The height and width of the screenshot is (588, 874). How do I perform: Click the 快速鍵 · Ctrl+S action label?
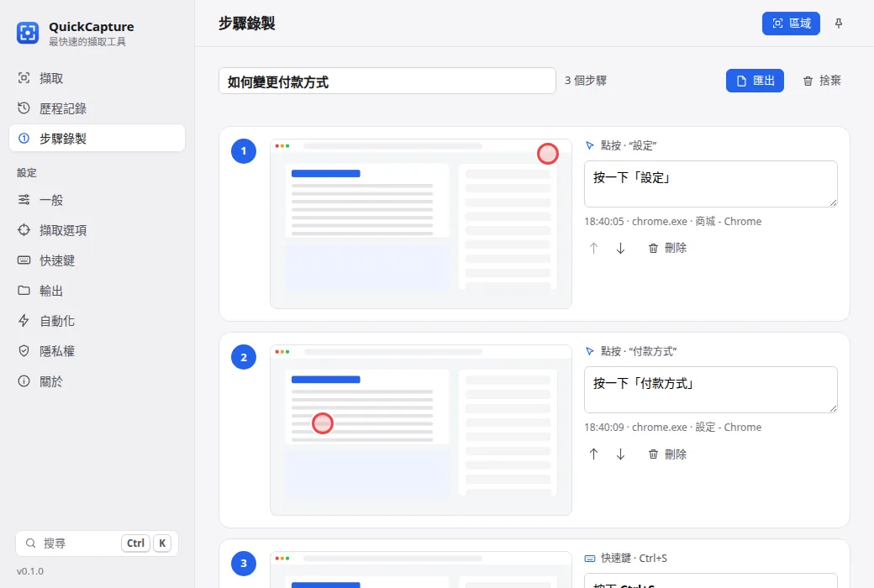point(626,558)
